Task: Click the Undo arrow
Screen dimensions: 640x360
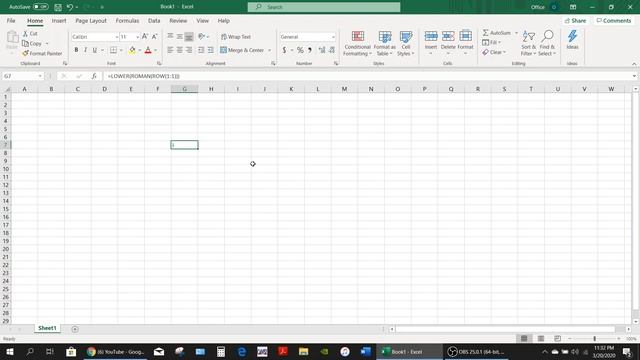Action: point(70,7)
